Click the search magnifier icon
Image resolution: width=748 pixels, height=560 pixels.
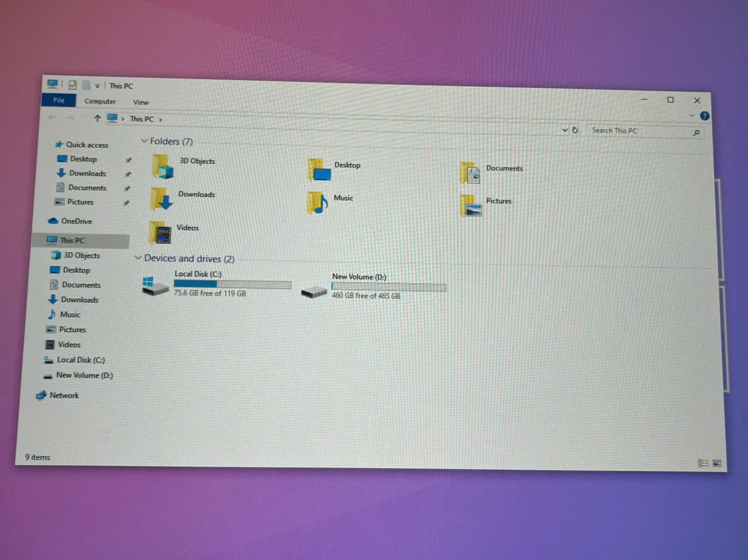coord(696,133)
